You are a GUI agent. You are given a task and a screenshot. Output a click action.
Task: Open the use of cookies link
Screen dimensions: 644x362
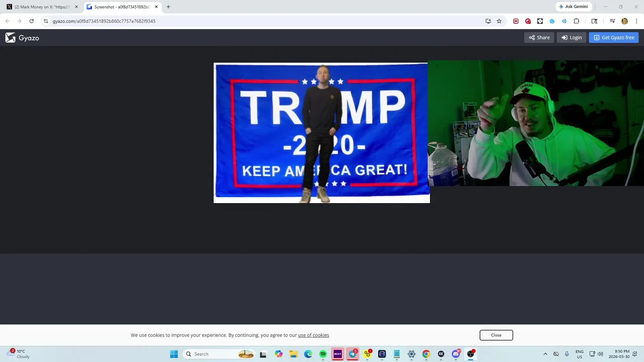tap(313, 335)
